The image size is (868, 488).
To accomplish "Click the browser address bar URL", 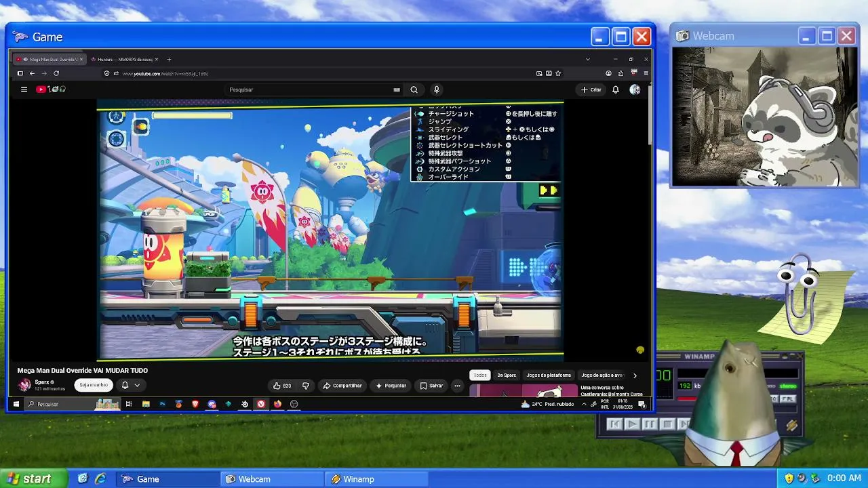I will 165,73.
